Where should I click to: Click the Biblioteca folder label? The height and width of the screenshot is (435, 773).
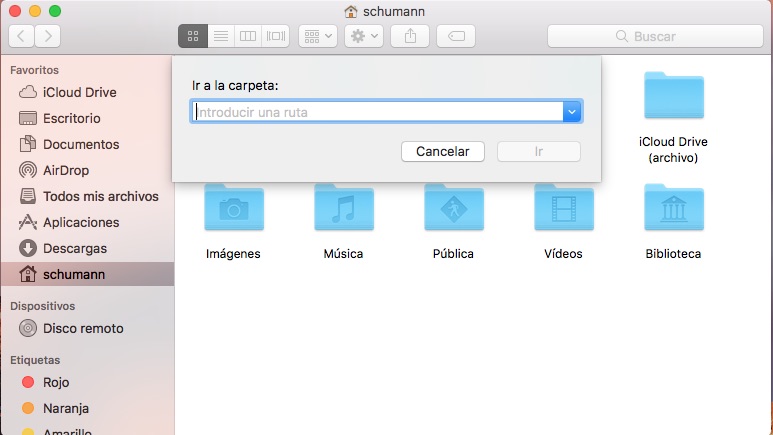(x=673, y=254)
